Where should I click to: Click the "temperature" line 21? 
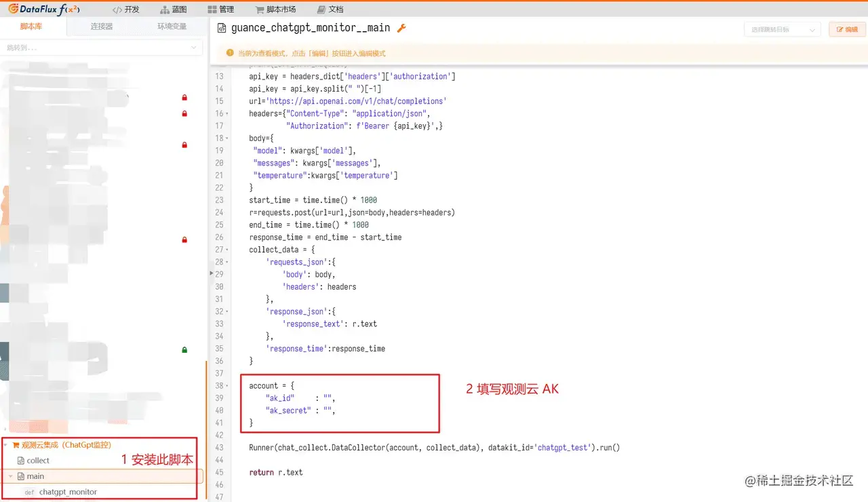pos(325,176)
